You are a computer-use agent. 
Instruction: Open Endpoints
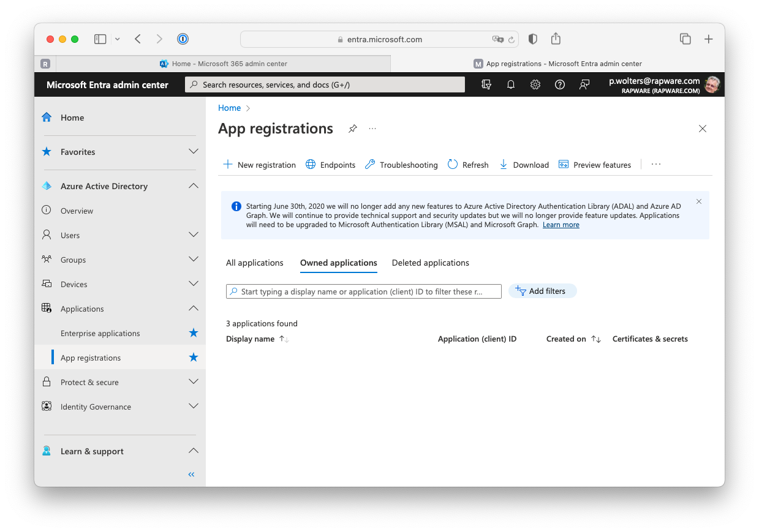330,165
